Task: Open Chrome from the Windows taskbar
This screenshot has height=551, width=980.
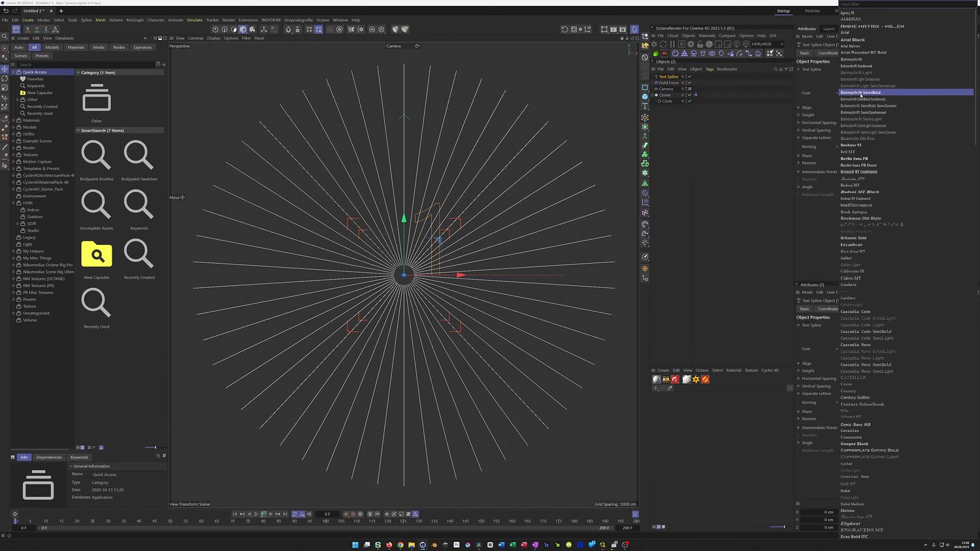Action: tap(400, 544)
